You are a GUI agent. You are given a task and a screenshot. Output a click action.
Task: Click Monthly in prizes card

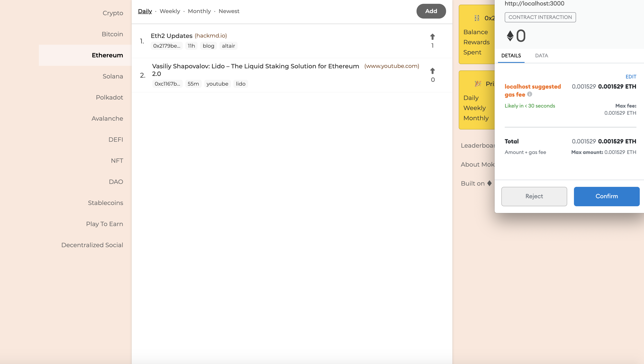(476, 118)
